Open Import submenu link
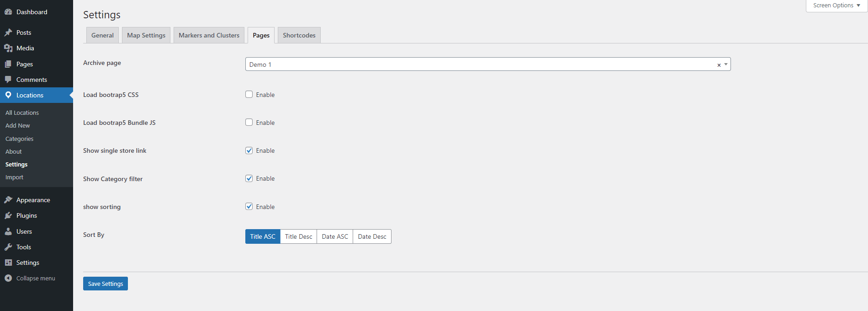Image resolution: width=868 pixels, height=311 pixels. click(14, 177)
